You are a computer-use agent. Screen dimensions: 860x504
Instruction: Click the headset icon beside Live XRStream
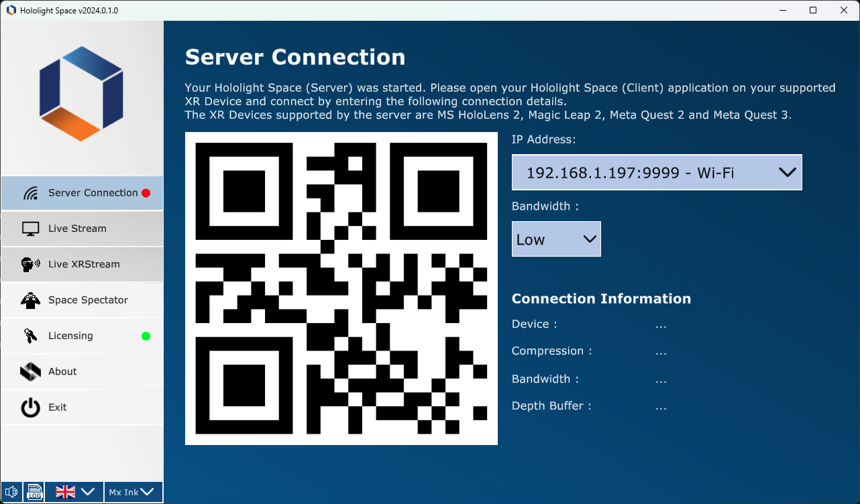tap(31, 264)
